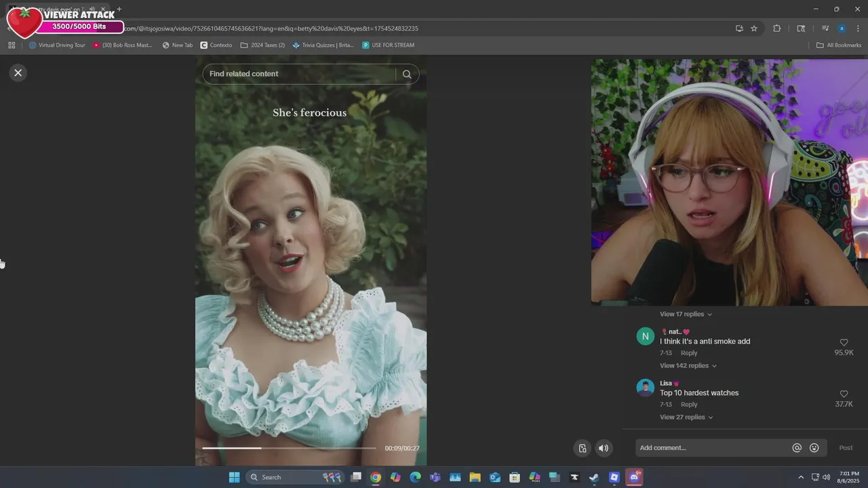Select the comment "I think it's a anti smoke add"
868x488 pixels.
(705, 342)
